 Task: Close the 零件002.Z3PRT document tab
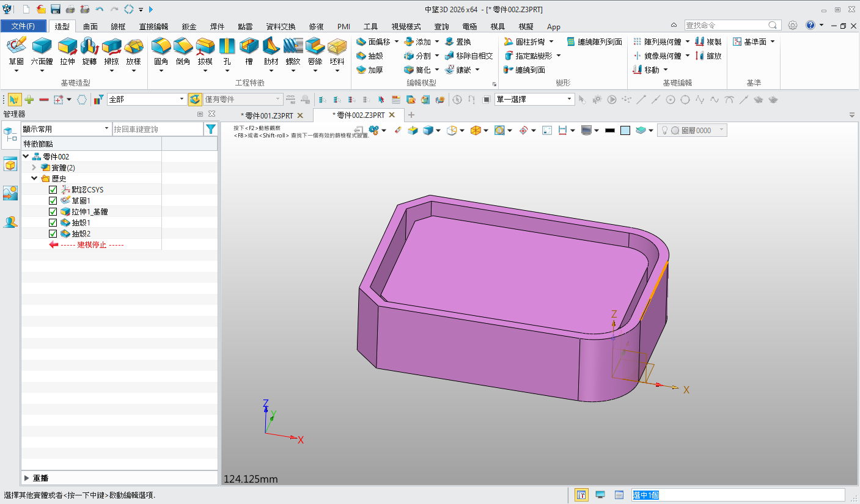pyautogui.click(x=392, y=115)
